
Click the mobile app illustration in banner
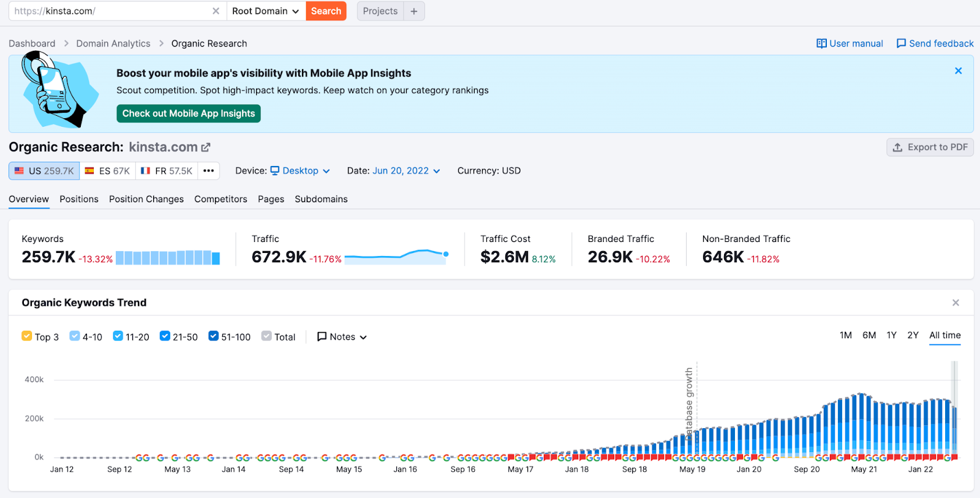click(59, 89)
